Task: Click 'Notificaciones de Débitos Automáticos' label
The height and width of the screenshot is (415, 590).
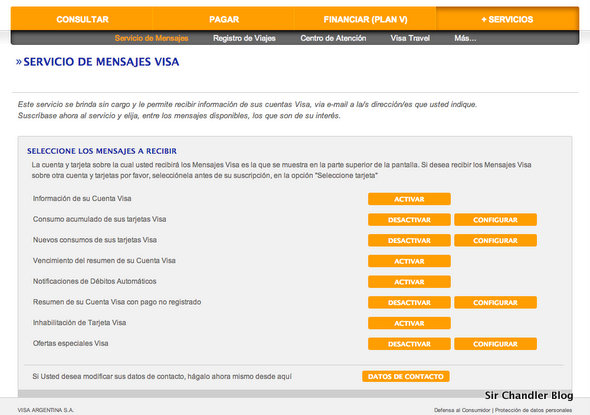Action: [x=94, y=281]
